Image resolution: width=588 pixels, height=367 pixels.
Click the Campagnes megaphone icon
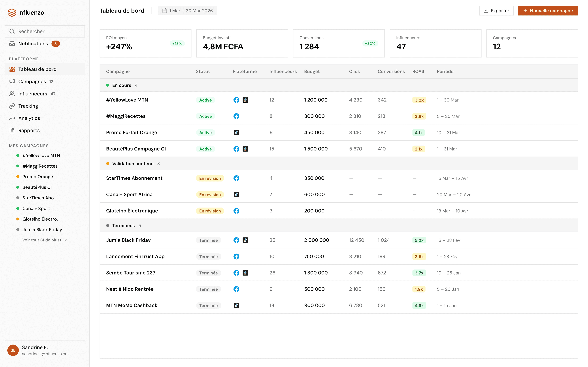click(x=12, y=82)
